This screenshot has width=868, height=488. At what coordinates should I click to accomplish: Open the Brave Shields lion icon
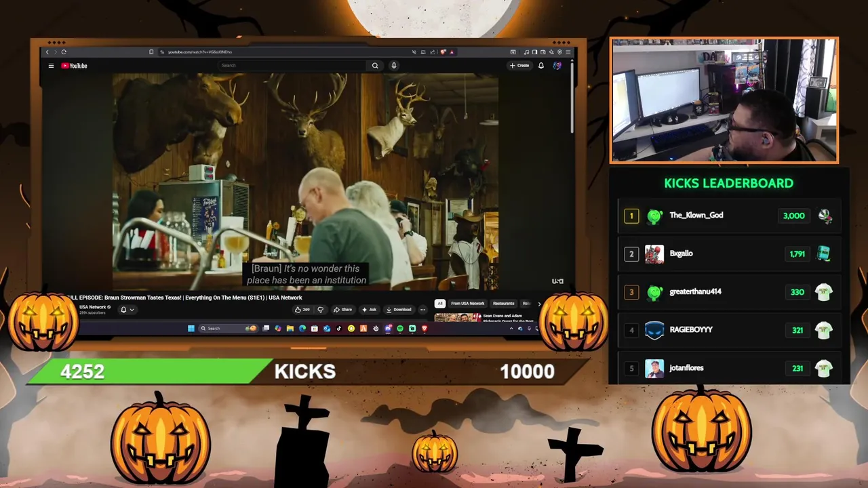pos(443,52)
